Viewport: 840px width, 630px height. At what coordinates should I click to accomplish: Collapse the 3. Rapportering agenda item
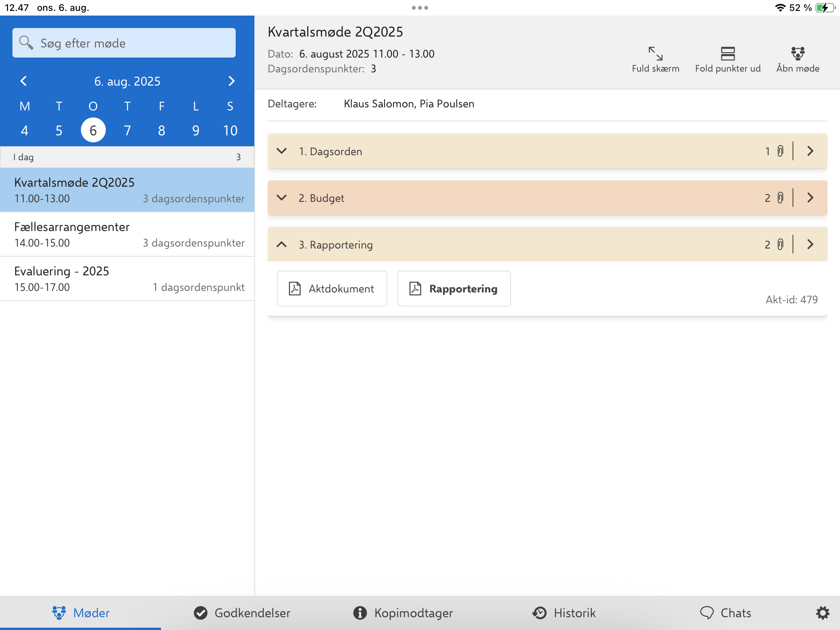282,245
